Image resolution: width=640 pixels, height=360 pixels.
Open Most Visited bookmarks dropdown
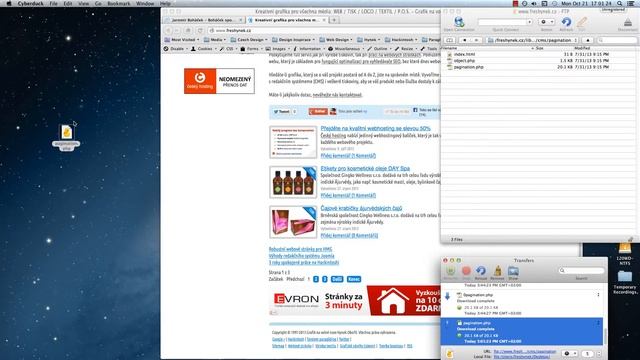coord(182,40)
